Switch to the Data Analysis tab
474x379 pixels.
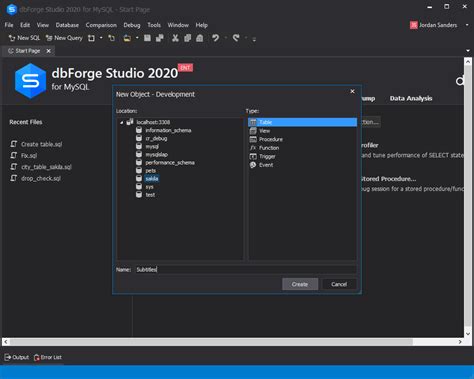pos(411,98)
